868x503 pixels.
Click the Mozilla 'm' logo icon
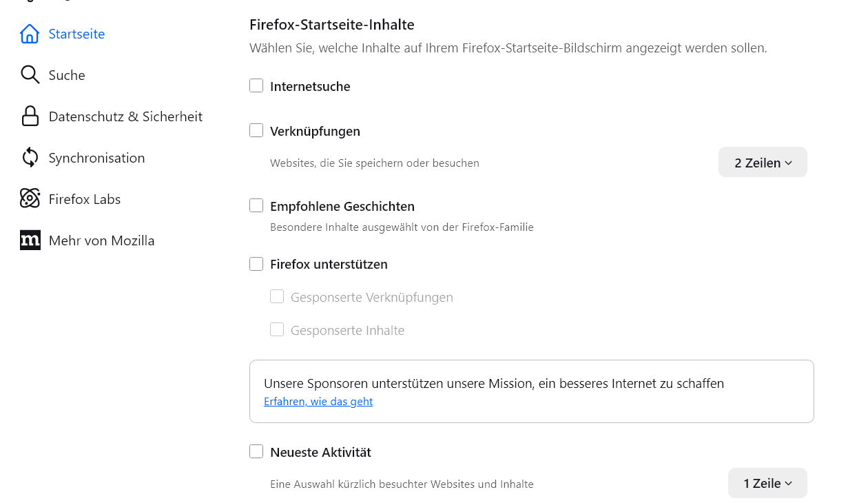(30, 240)
